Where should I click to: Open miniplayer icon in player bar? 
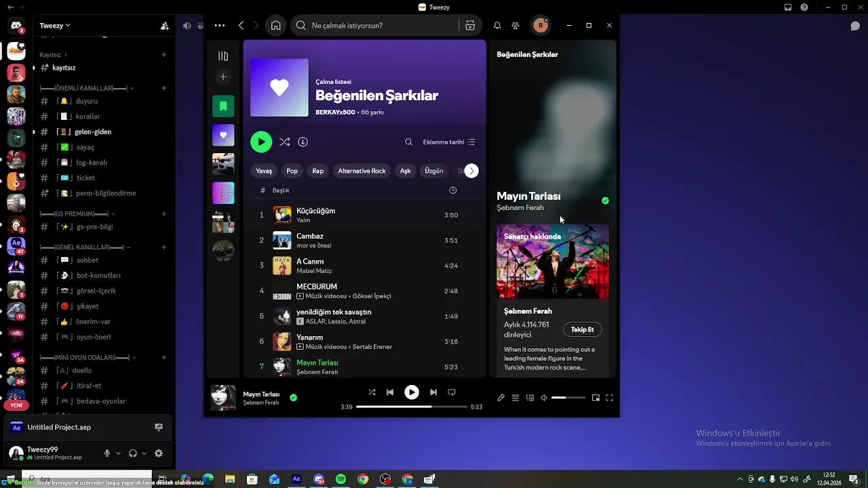pyautogui.click(x=595, y=398)
